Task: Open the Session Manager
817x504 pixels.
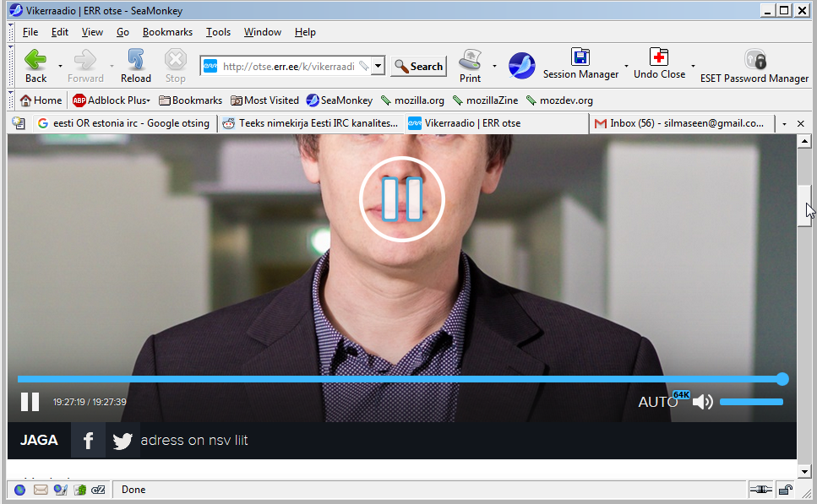Action: (x=580, y=65)
